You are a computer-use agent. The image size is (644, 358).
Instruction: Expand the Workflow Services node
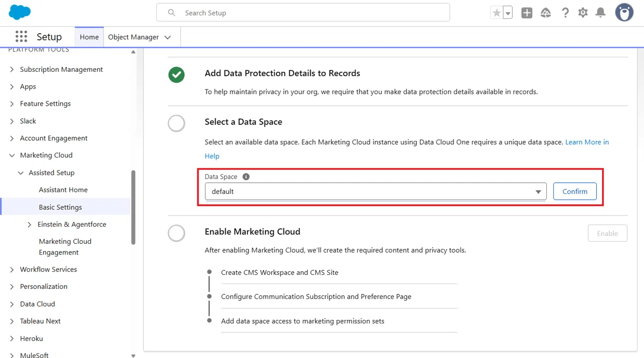12,270
